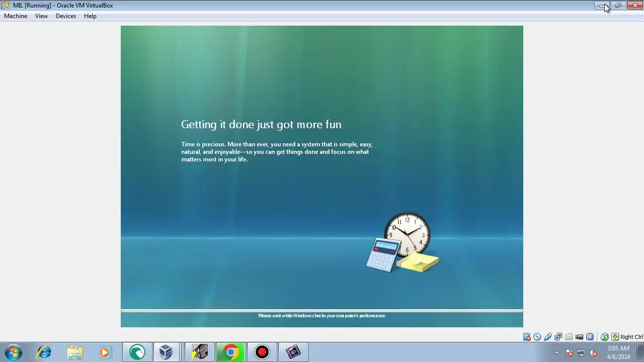Click the CPU virtualization status icon
This screenshot has width=644, height=362.
coord(590,337)
